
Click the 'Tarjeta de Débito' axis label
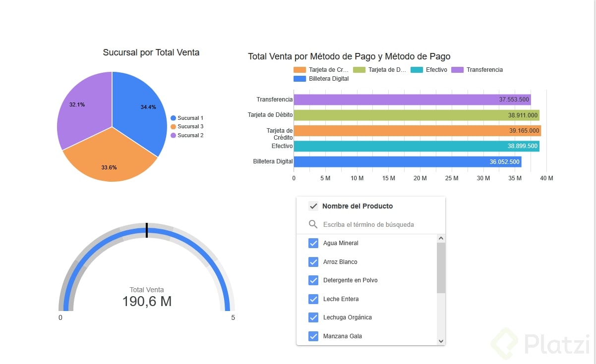click(x=270, y=115)
